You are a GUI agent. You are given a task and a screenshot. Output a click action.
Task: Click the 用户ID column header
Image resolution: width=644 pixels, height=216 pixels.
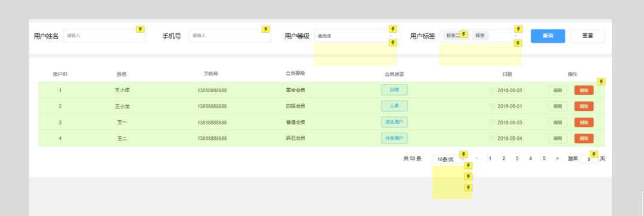pos(60,74)
